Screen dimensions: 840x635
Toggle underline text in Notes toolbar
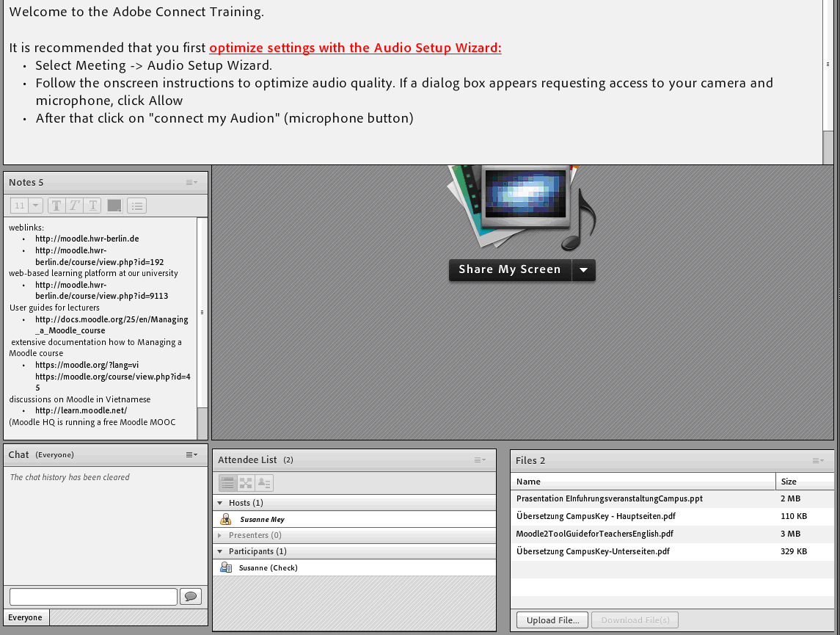point(93,206)
